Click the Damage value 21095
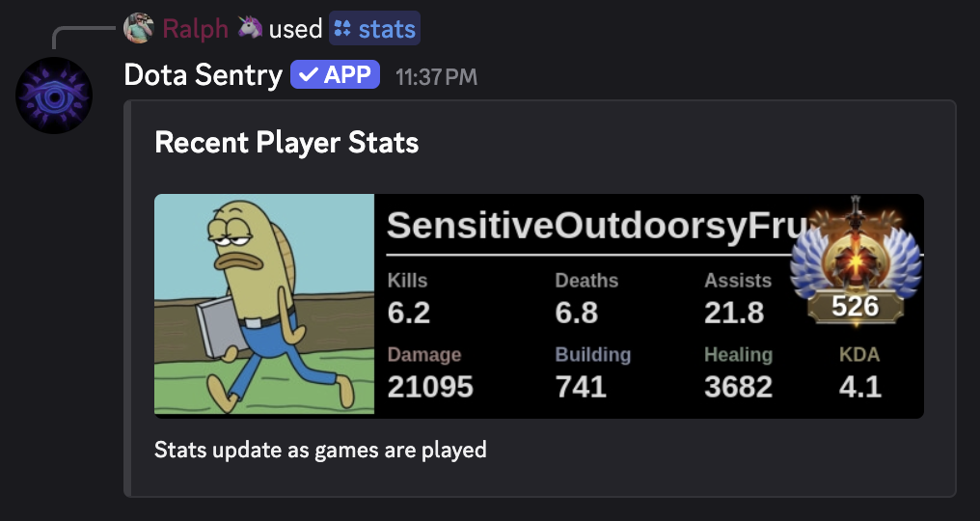This screenshot has width=980, height=521. [x=430, y=387]
